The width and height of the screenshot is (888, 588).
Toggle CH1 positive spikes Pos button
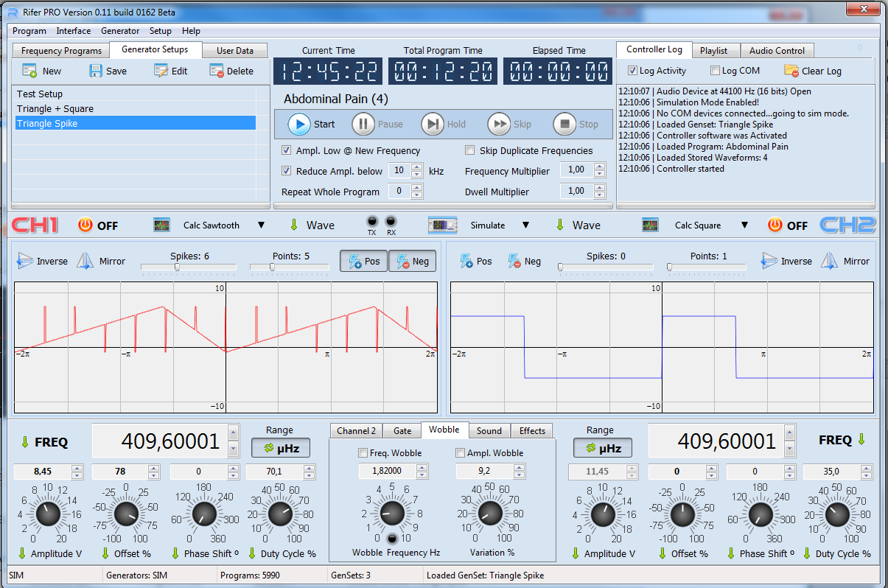tap(363, 261)
